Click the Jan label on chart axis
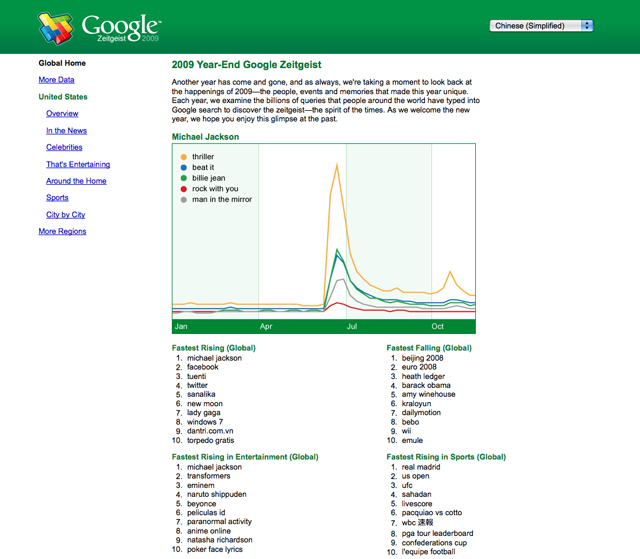 coord(181,326)
